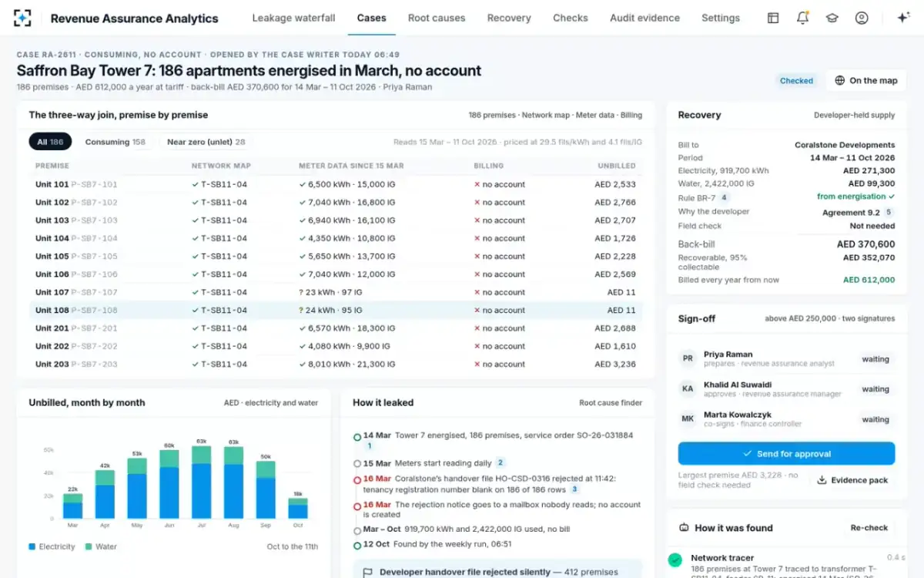Click Coralstone Developments bill-to name
This screenshot has height=578, width=924.
tap(845, 145)
